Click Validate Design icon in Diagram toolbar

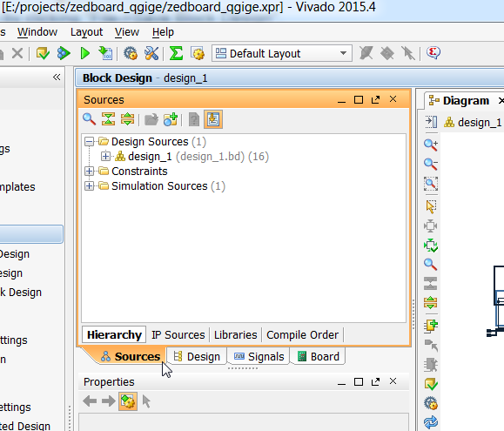pos(431,384)
